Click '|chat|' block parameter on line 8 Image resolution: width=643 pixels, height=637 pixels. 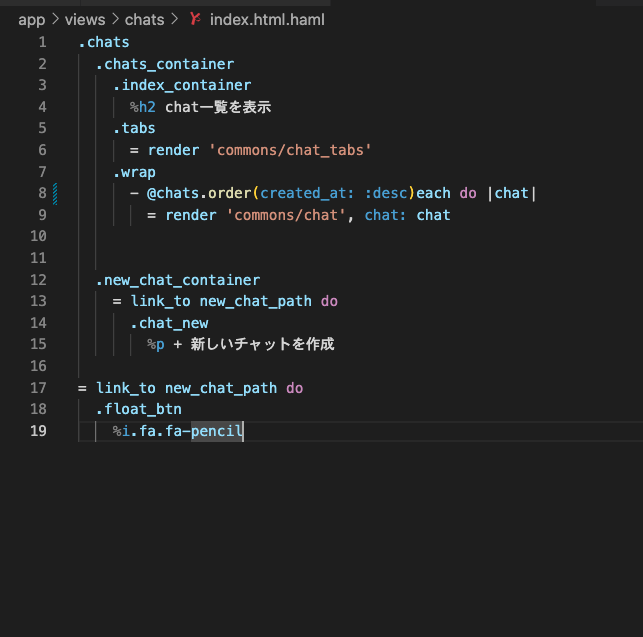[511, 193]
